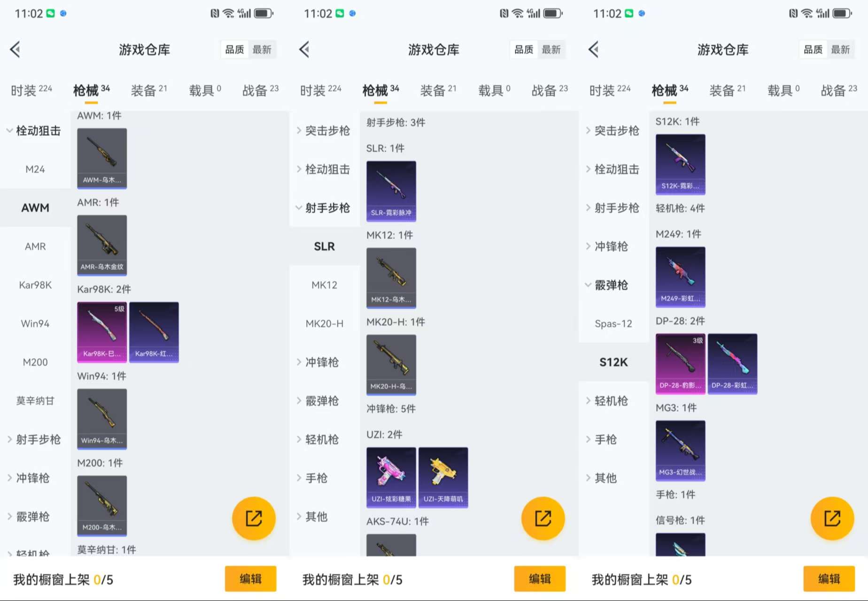Tap the orange share button in the middle screen

pyautogui.click(x=543, y=518)
